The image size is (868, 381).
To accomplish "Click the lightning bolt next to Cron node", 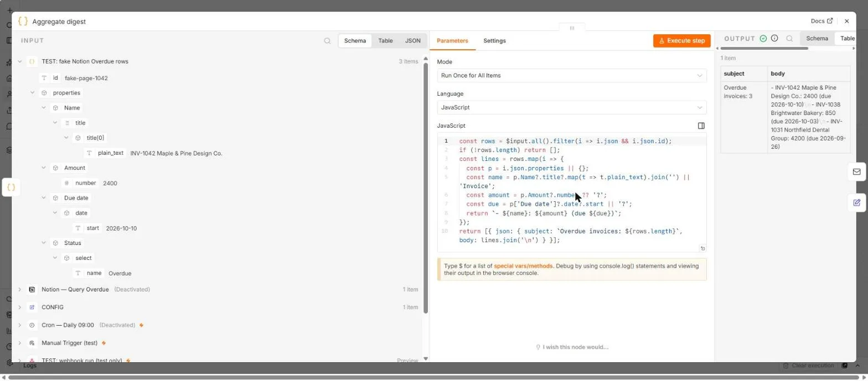I will click(141, 325).
